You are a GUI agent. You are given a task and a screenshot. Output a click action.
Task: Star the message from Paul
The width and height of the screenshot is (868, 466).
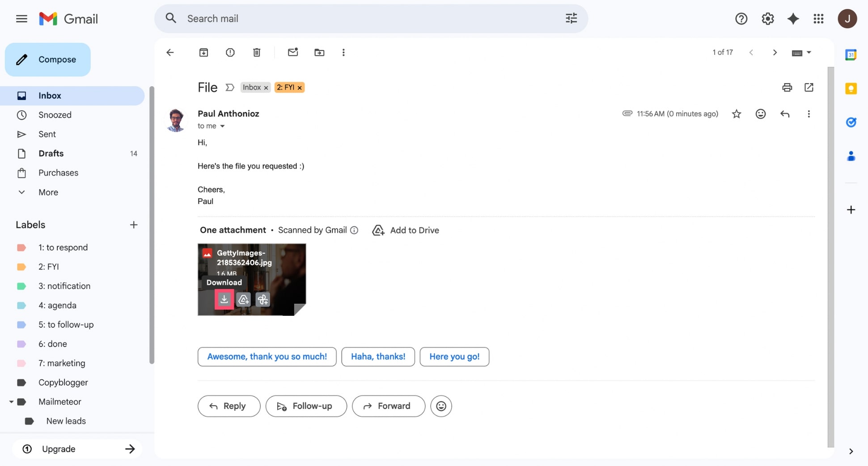pyautogui.click(x=737, y=114)
